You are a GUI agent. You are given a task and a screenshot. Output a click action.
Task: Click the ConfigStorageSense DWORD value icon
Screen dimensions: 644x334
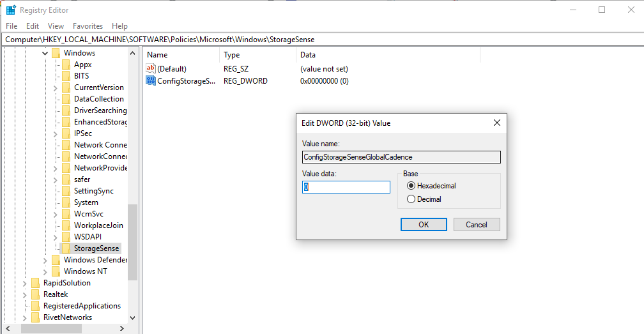coord(151,80)
